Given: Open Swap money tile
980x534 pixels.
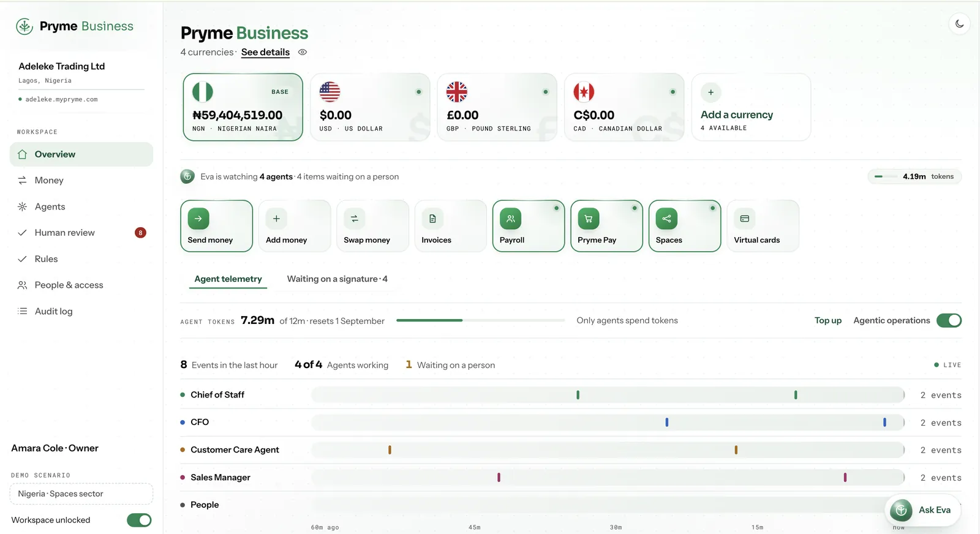Looking at the screenshot, I should pos(373,226).
